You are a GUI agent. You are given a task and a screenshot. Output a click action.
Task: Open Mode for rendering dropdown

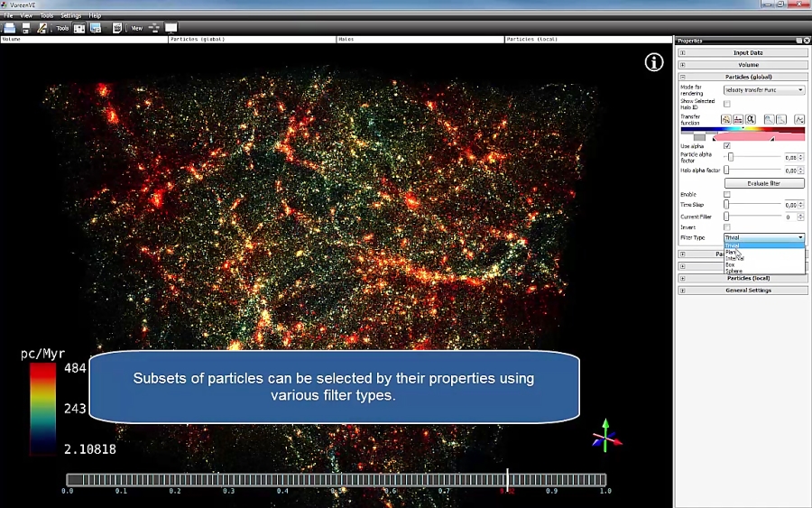(764, 90)
